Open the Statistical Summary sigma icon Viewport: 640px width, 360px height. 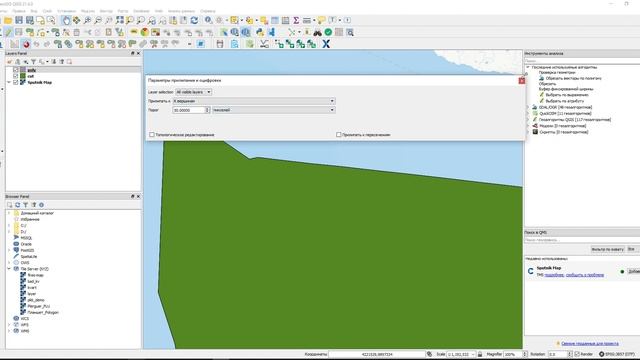click(296, 20)
